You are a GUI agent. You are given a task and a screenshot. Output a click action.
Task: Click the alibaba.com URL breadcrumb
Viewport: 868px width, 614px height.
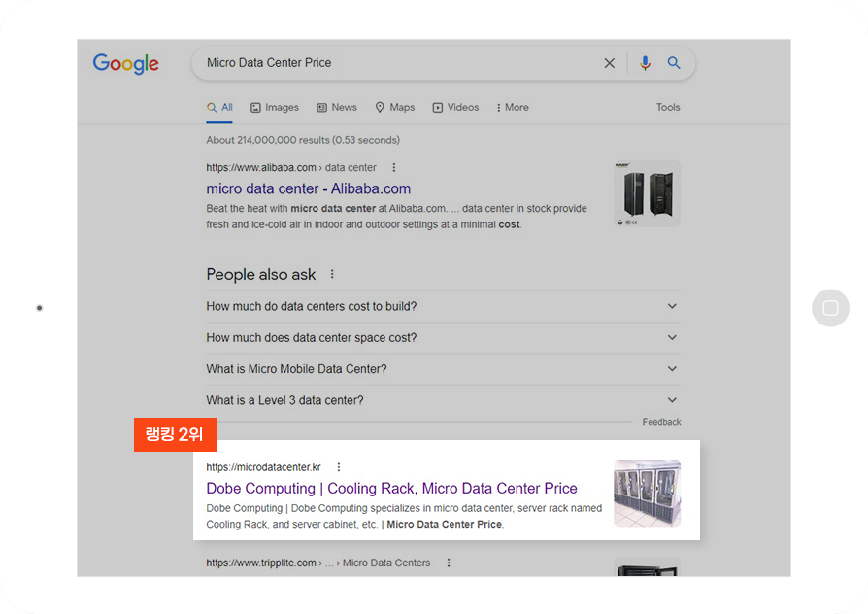tap(291, 167)
